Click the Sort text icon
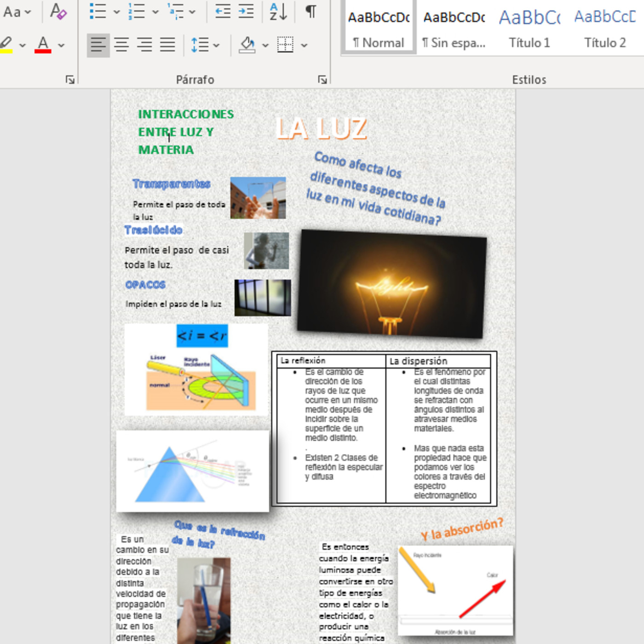The height and width of the screenshot is (644, 644). [278, 11]
